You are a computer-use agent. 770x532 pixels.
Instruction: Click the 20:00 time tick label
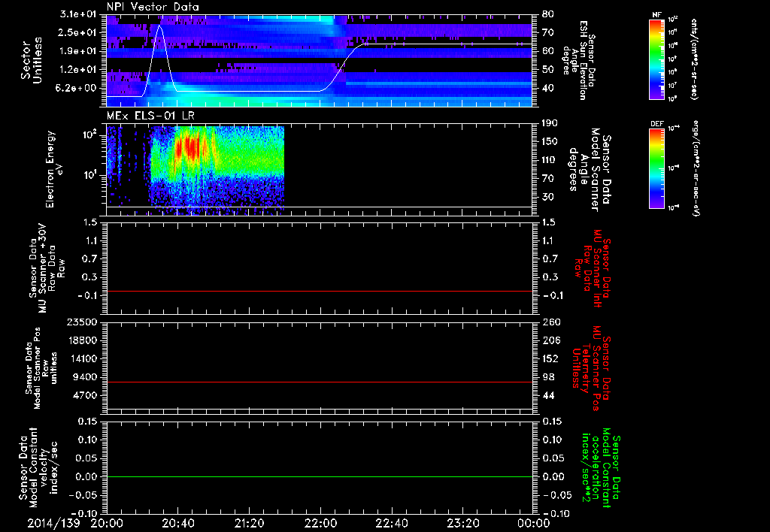(107, 523)
